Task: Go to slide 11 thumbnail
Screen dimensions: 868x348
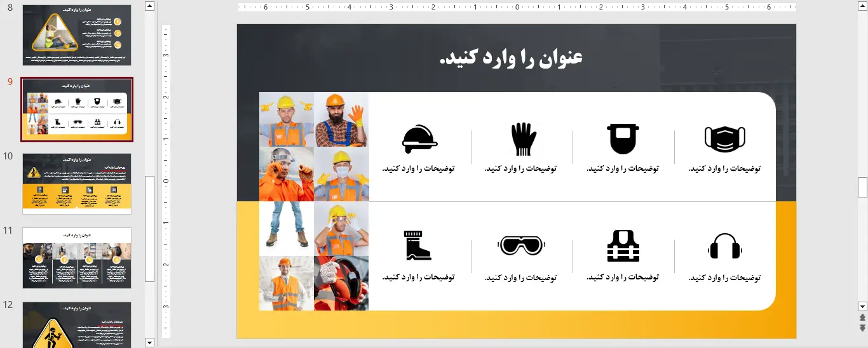Action: [x=77, y=258]
